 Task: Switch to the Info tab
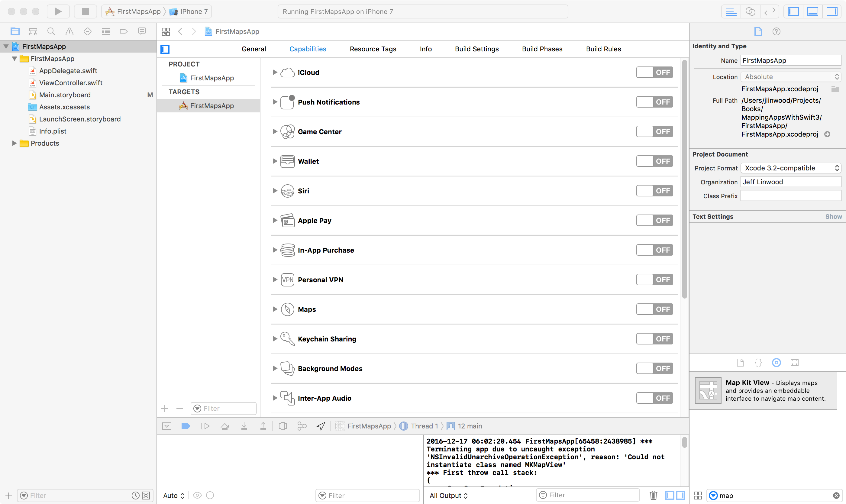[x=425, y=49]
